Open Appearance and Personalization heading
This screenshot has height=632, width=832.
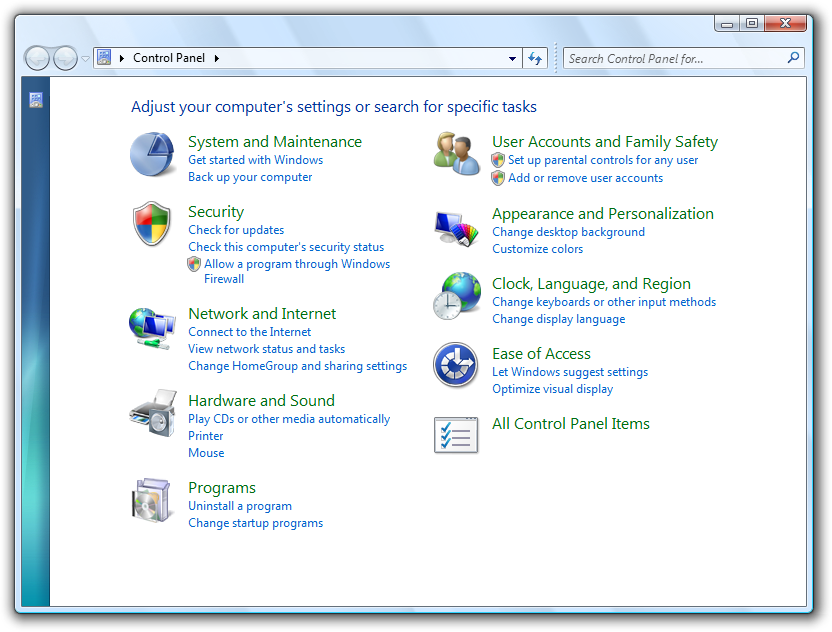click(603, 214)
